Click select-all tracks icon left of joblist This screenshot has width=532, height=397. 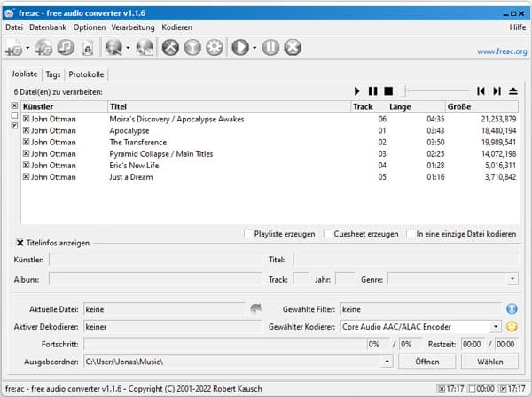click(x=14, y=105)
